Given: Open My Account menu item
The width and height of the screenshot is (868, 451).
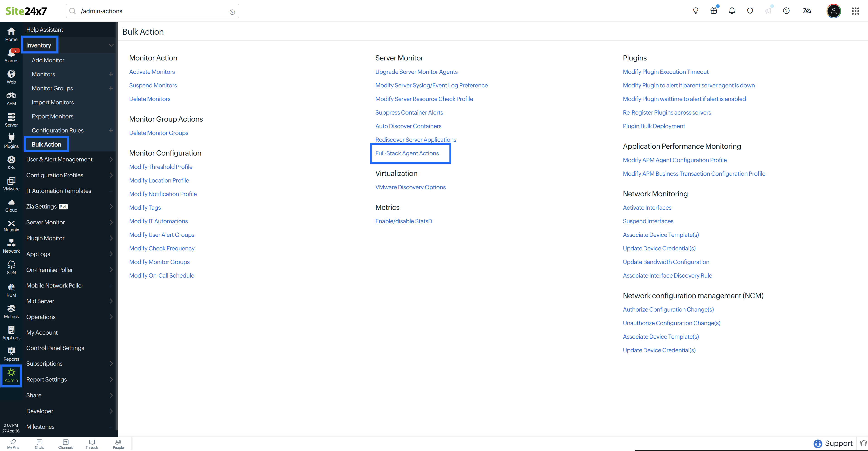Looking at the screenshot, I should point(42,332).
